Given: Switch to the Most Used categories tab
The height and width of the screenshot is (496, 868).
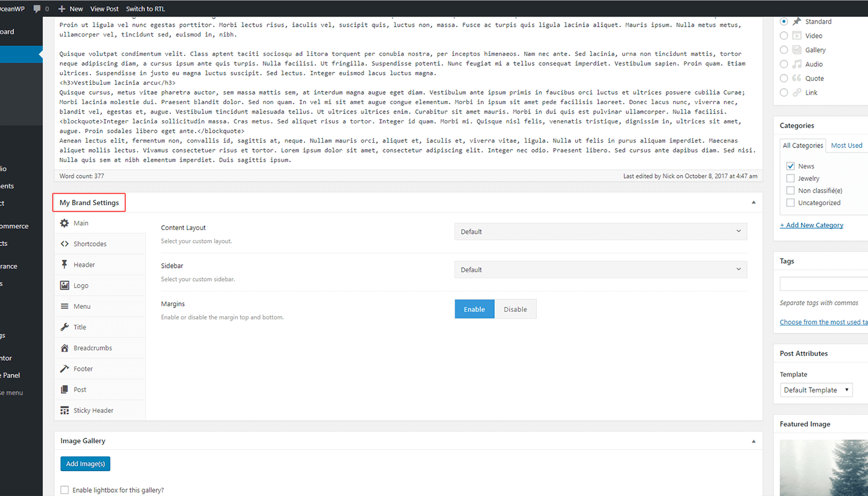Looking at the screenshot, I should (847, 146).
